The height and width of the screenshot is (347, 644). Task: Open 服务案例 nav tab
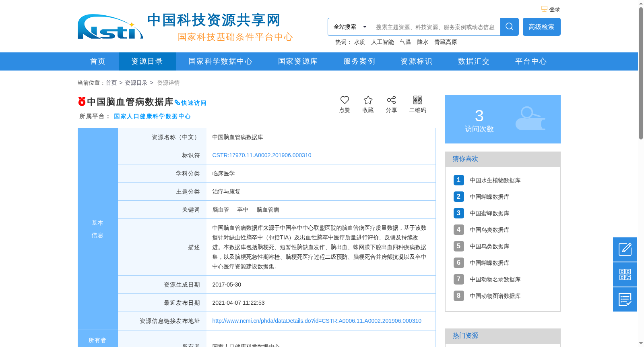359,61
